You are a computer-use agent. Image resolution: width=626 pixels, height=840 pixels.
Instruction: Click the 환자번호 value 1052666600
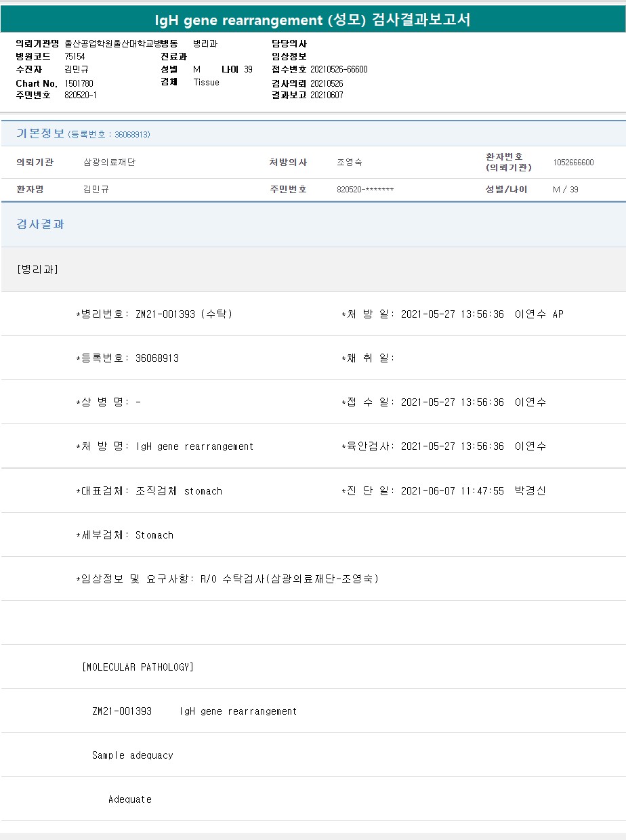coord(573,163)
